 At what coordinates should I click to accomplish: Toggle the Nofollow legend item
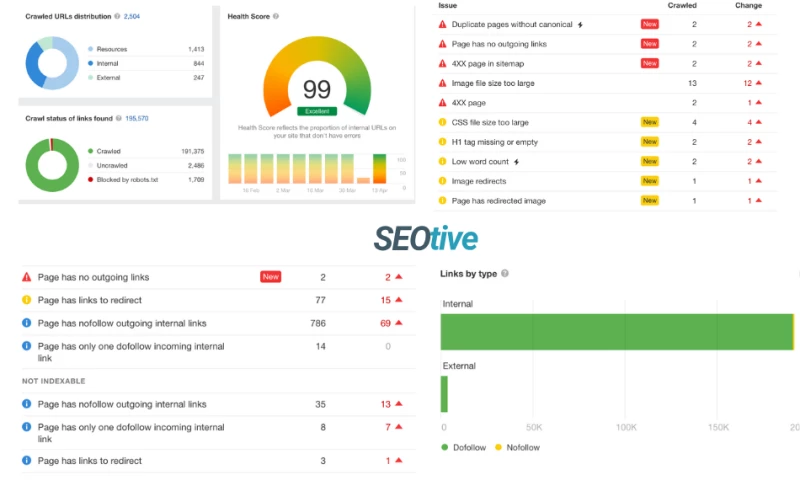click(516, 447)
